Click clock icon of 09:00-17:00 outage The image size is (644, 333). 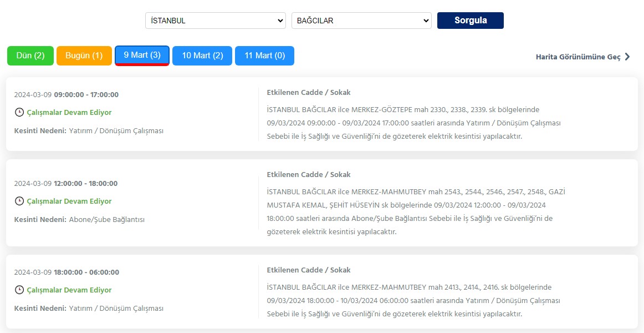(x=19, y=112)
